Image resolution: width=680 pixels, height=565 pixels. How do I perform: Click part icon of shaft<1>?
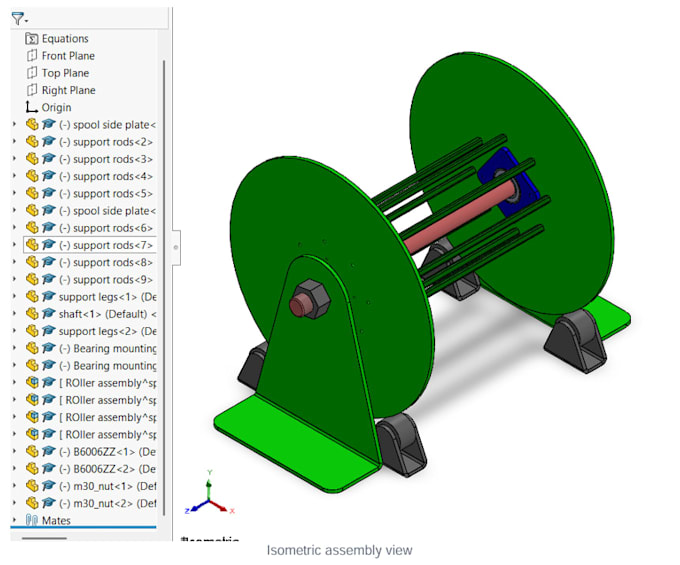point(32,314)
